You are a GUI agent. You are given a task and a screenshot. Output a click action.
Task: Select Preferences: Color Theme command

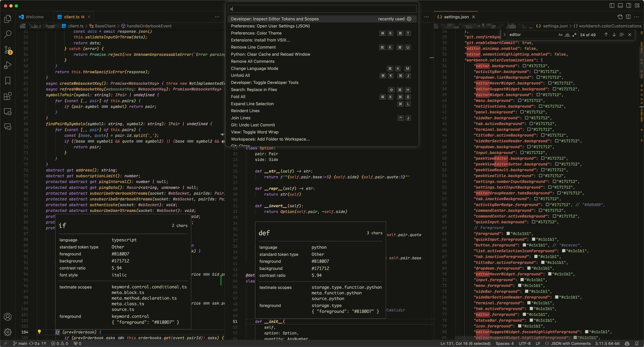(x=256, y=33)
